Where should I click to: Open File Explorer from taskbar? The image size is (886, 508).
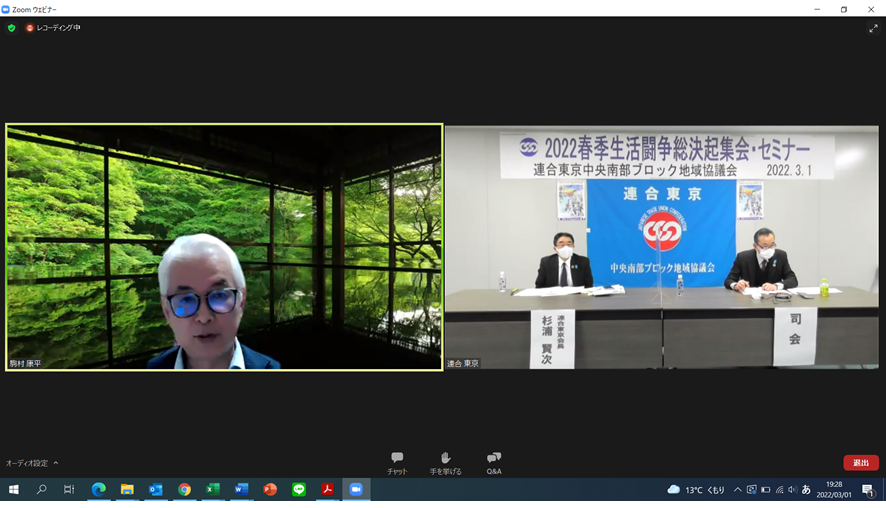coord(127,489)
